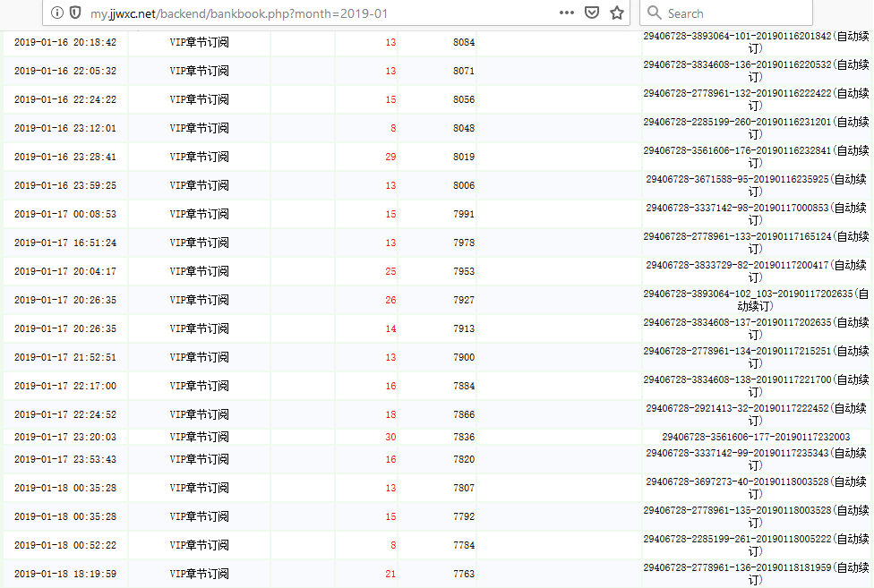Image resolution: width=874 pixels, height=588 pixels.
Task: Select timestamp 2019-01-17 23:53:43
Action: click(x=65, y=459)
